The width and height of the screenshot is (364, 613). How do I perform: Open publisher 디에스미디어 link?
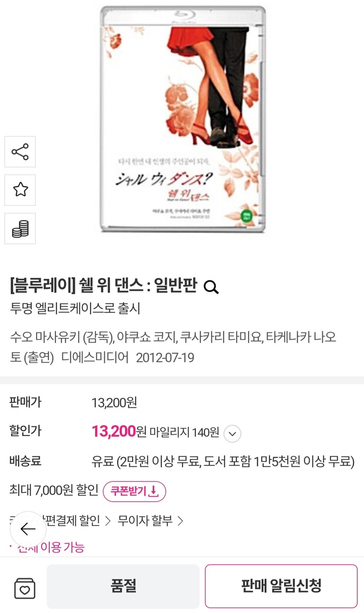click(95, 357)
